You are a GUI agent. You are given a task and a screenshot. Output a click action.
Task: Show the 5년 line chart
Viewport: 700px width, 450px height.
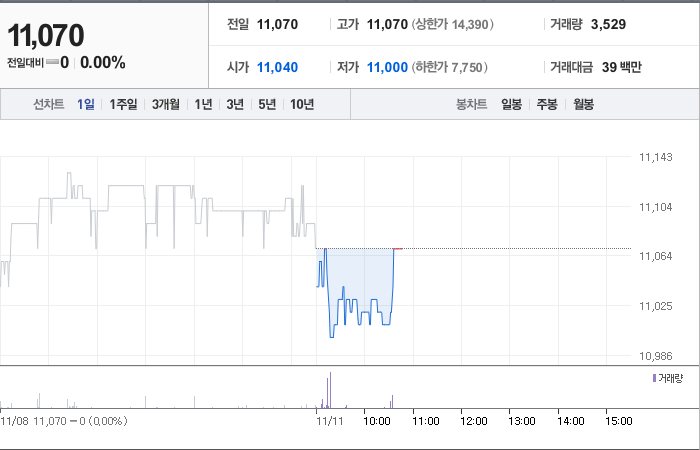pos(267,104)
